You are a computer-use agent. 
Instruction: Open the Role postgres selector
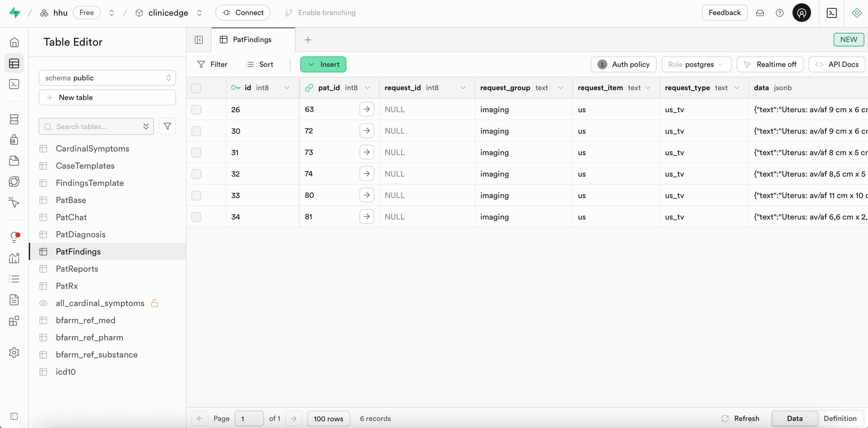(x=696, y=64)
